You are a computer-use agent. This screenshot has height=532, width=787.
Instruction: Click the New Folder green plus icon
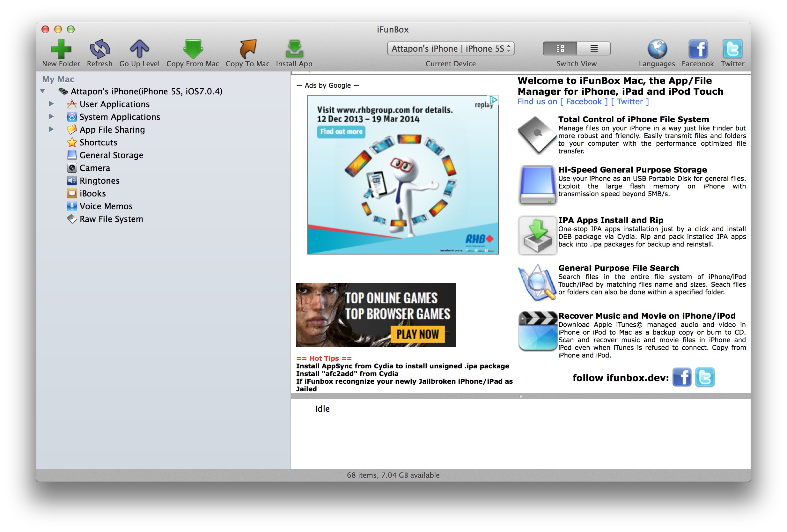coord(61,49)
